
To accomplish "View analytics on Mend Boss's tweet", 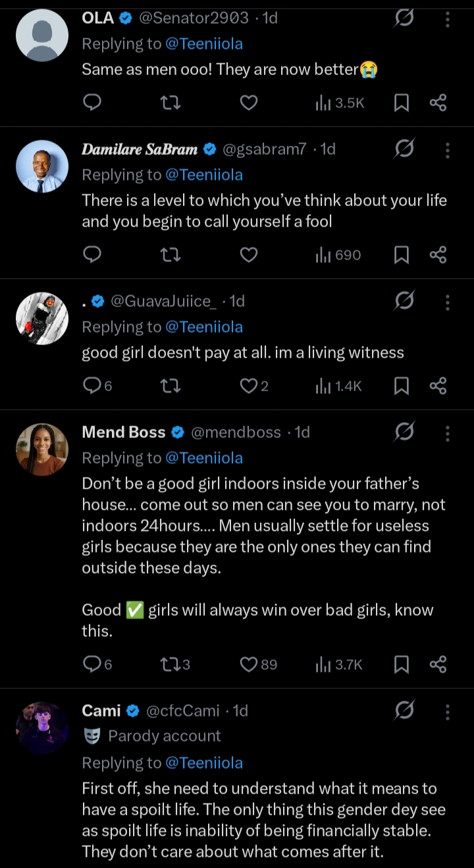I will point(339,665).
